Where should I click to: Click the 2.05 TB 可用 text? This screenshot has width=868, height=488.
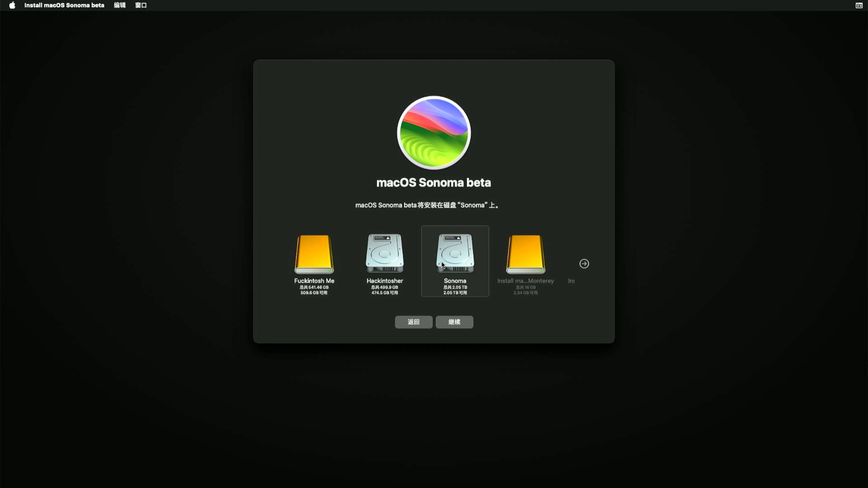point(455,293)
